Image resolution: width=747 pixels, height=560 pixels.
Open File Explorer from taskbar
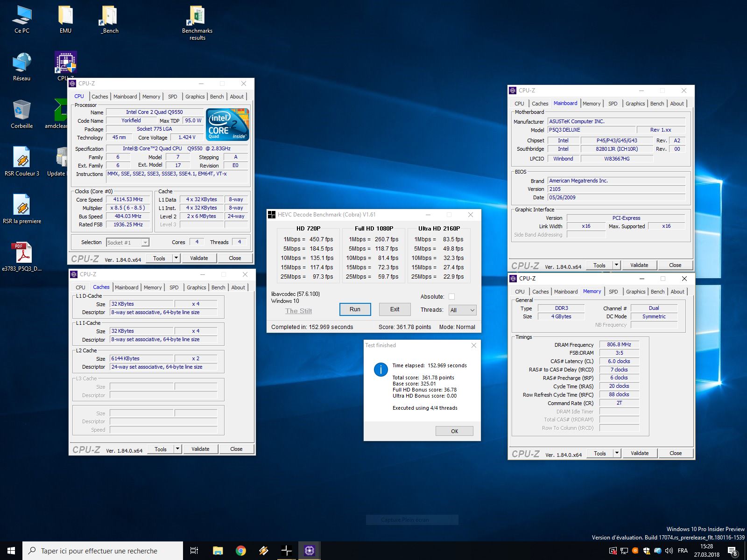click(x=218, y=551)
